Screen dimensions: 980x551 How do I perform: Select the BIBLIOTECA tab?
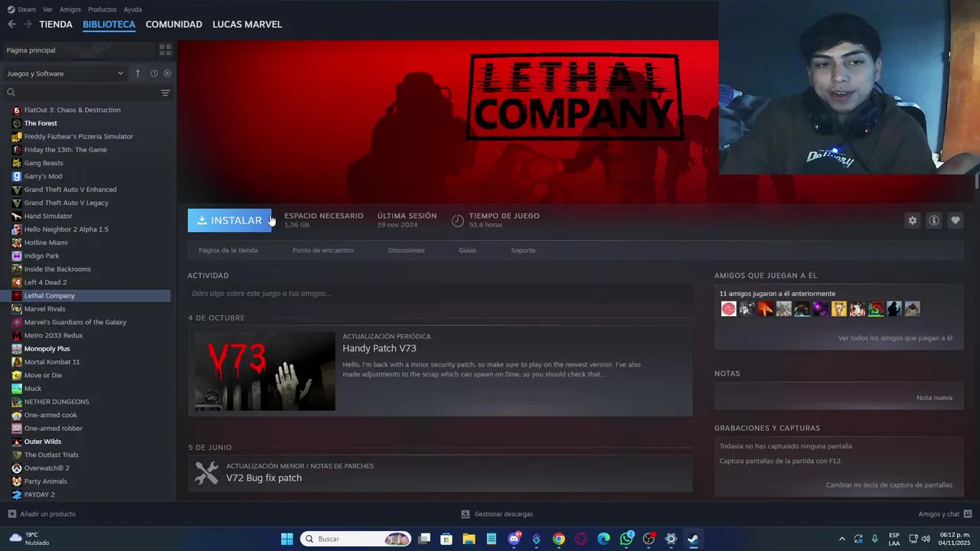pos(109,24)
